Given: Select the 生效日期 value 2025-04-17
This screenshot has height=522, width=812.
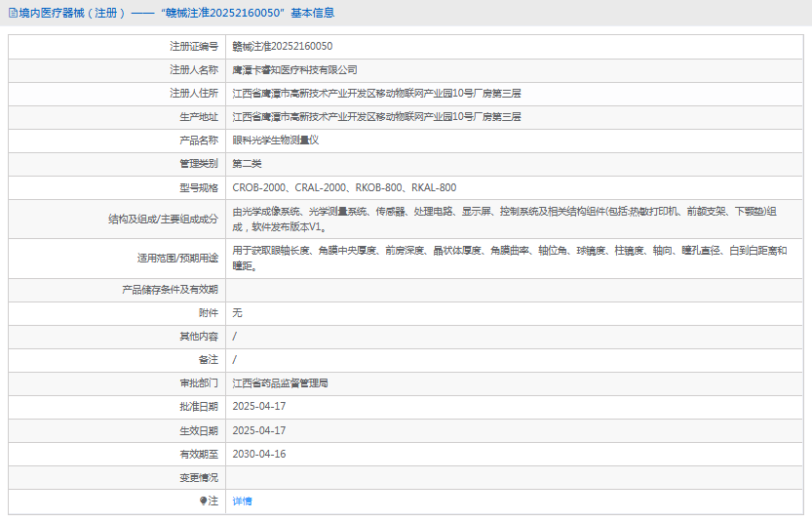Looking at the screenshot, I should 259,430.
